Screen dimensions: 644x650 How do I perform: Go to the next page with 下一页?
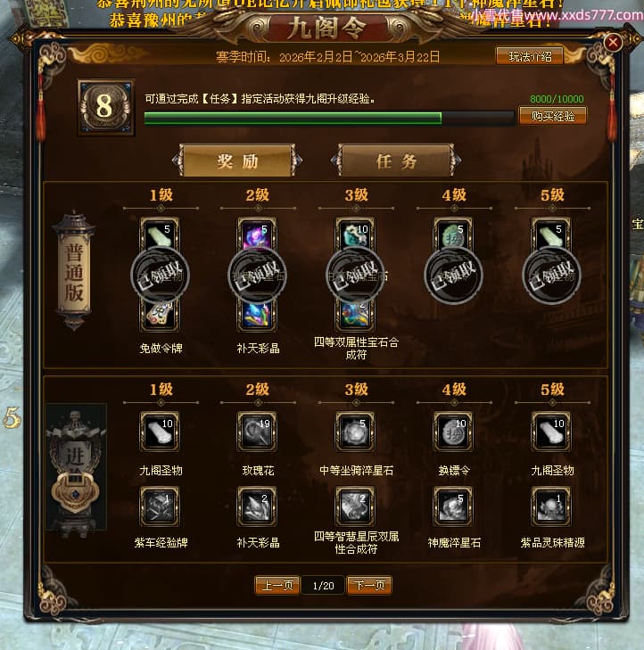tap(369, 585)
